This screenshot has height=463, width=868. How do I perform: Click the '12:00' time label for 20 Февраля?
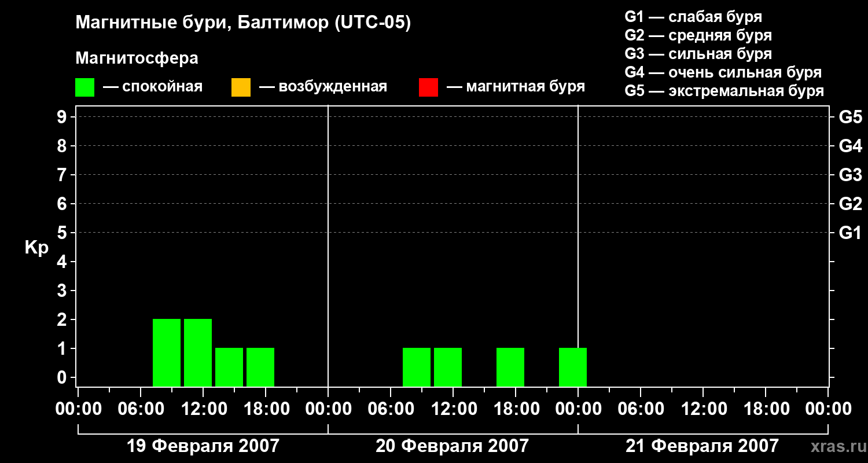(453, 409)
